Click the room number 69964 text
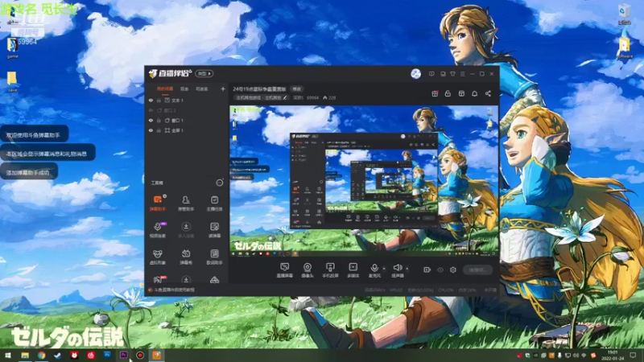Viewport: 644px width, 362px height. point(312,97)
